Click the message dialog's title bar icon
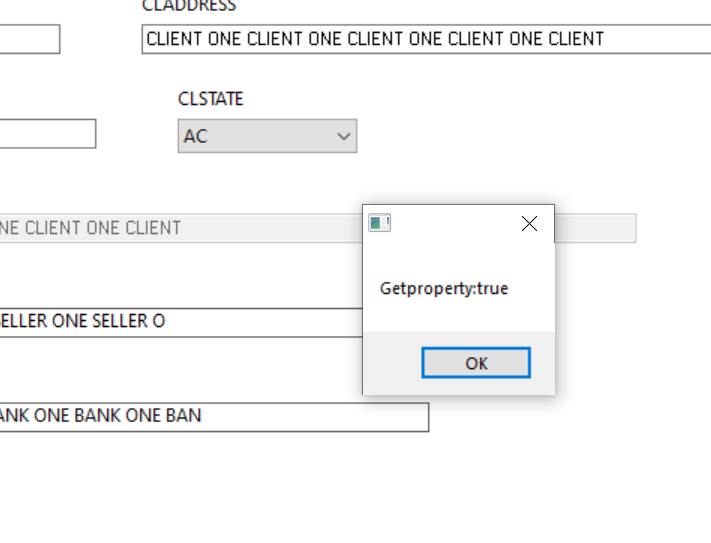This screenshot has width=711, height=543. [379, 223]
